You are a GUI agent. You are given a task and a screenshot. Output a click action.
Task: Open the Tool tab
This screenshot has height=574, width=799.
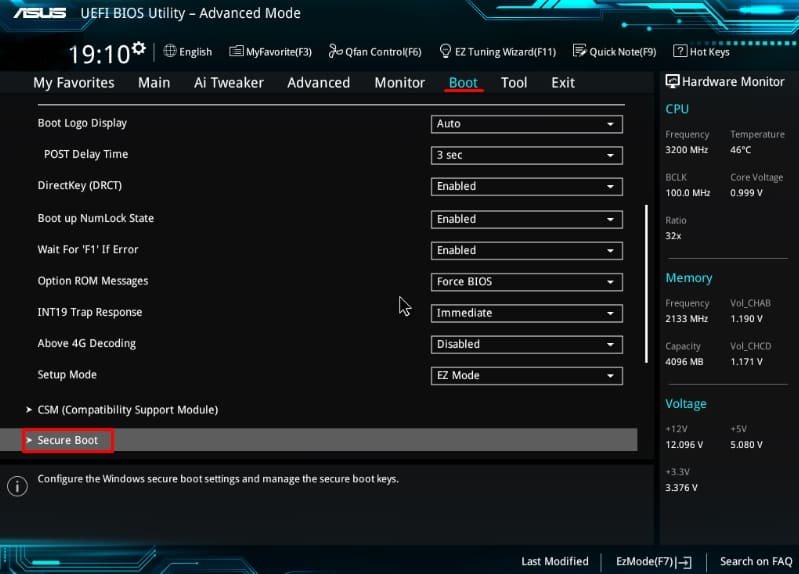point(514,83)
